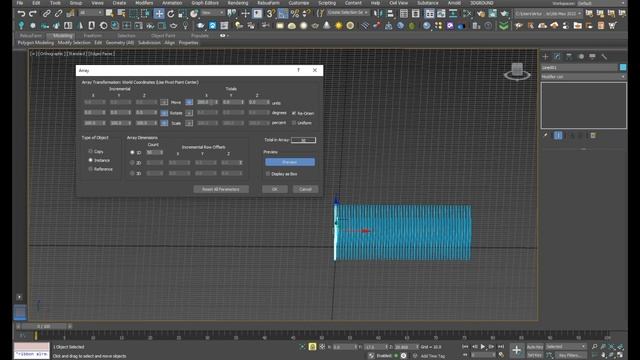The width and height of the screenshot is (640, 360).
Task: Click the object color swatch
Action: tap(623, 67)
